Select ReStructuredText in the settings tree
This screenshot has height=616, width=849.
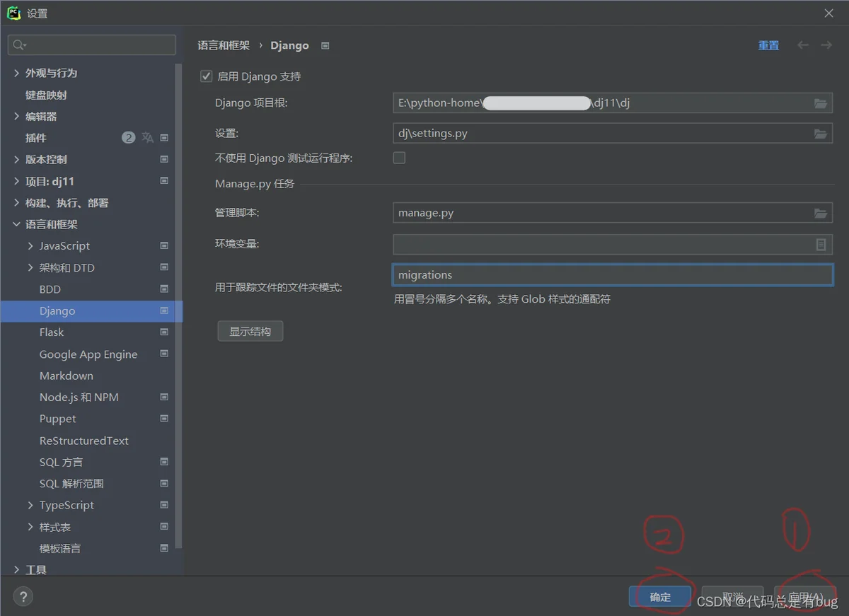click(84, 441)
